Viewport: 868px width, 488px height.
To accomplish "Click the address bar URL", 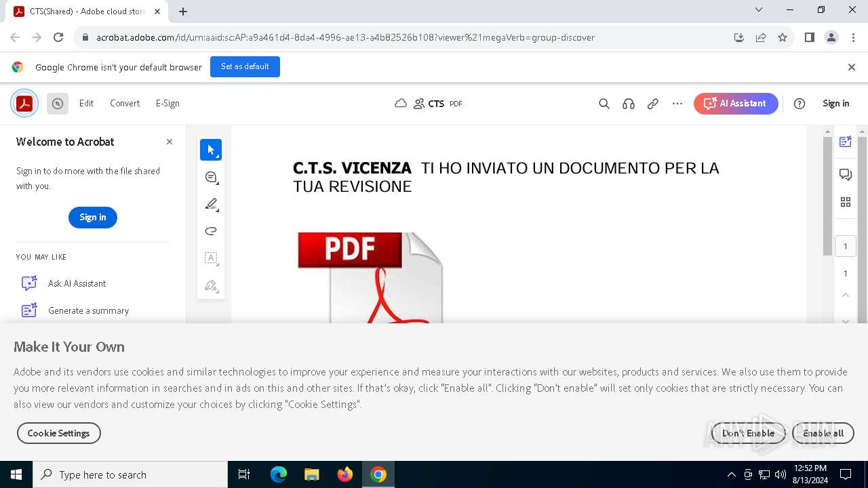I will click(345, 37).
